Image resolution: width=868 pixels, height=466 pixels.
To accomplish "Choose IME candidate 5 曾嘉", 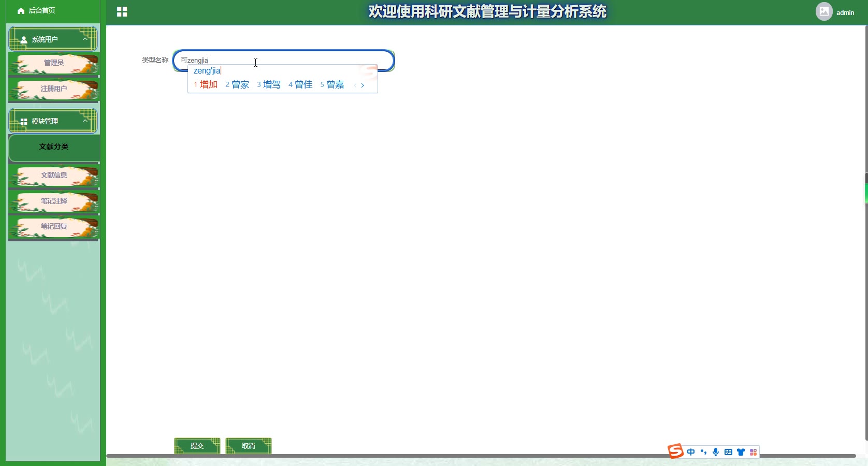I will (332, 84).
